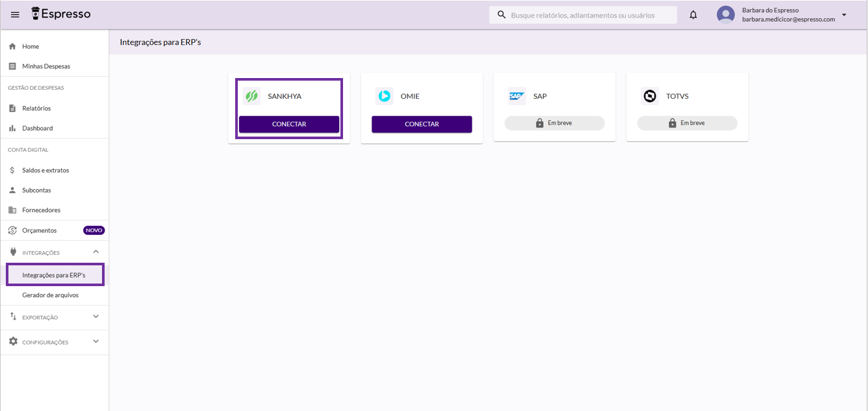Click the search magnifier icon

coord(502,14)
